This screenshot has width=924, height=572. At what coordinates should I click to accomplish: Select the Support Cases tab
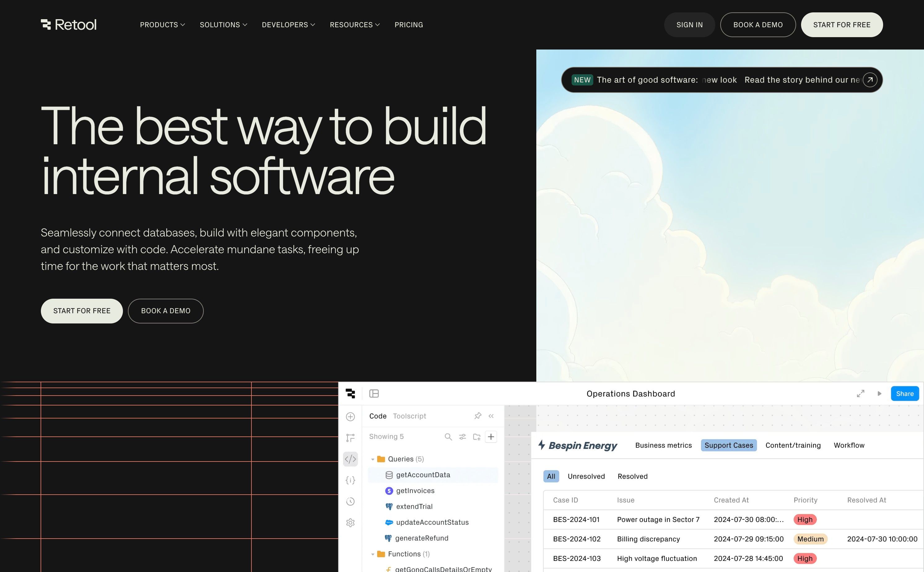click(x=729, y=445)
